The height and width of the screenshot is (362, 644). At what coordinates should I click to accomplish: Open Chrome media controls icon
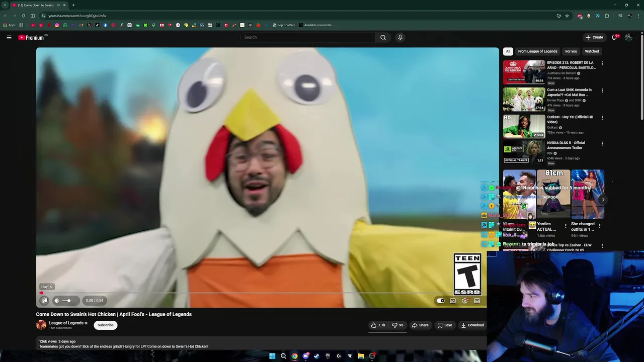coord(620,16)
